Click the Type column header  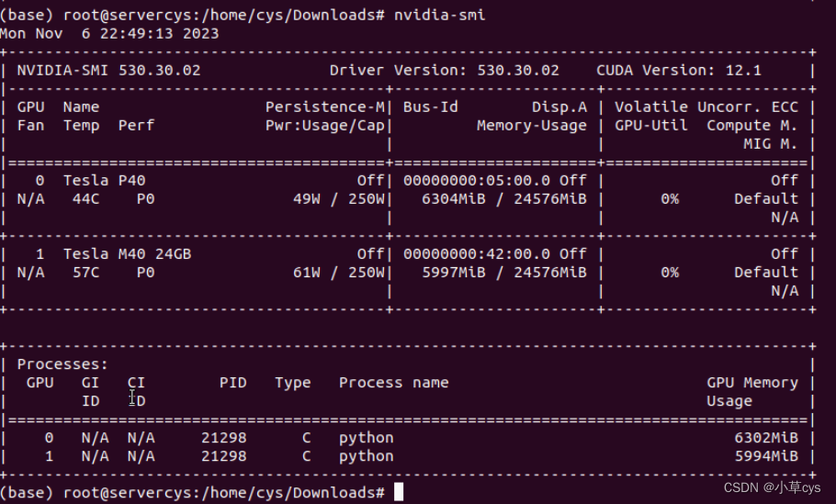(293, 383)
